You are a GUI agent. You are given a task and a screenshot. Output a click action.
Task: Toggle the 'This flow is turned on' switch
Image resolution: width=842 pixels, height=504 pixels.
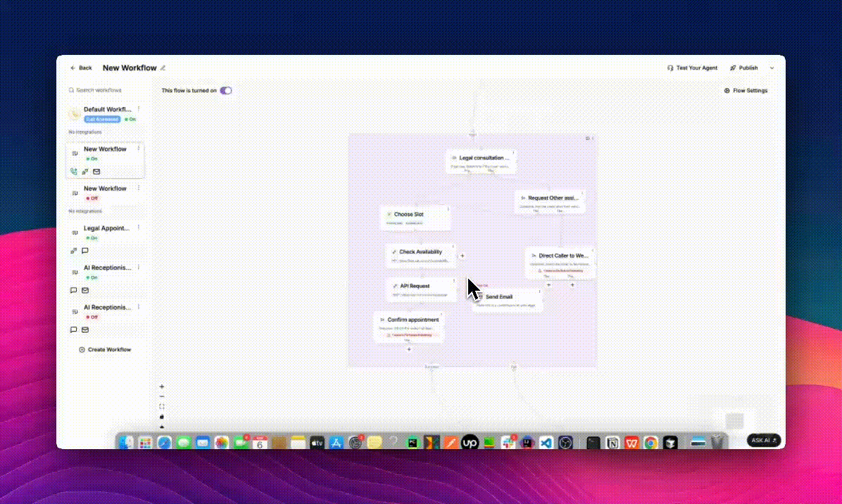click(226, 90)
